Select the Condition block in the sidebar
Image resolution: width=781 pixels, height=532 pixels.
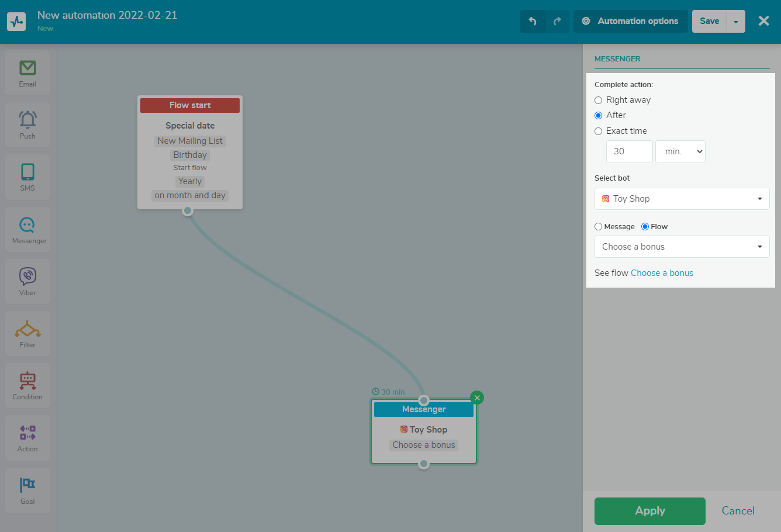27,385
